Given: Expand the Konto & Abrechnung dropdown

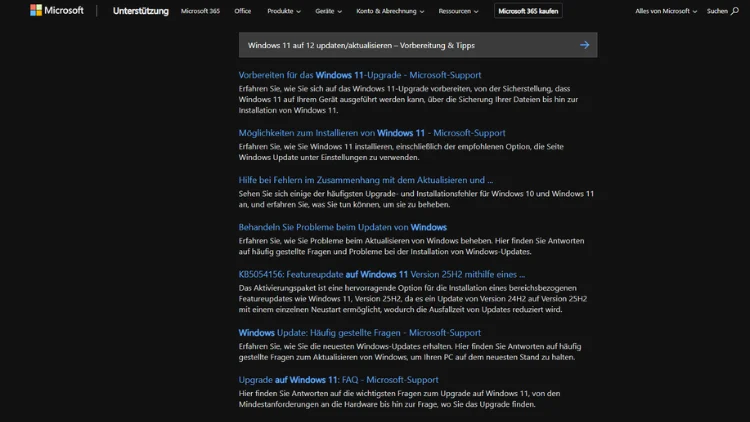Looking at the screenshot, I should pyautogui.click(x=390, y=11).
